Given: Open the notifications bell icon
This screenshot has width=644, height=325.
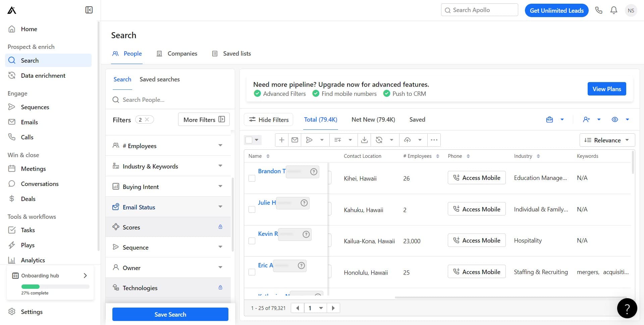Looking at the screenshot, I should 613,10.
